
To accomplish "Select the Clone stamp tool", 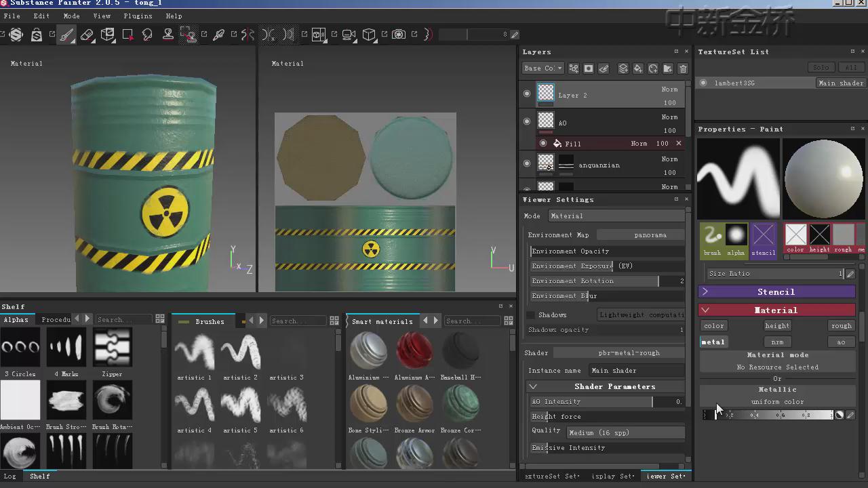I will [x=167, y=35].
